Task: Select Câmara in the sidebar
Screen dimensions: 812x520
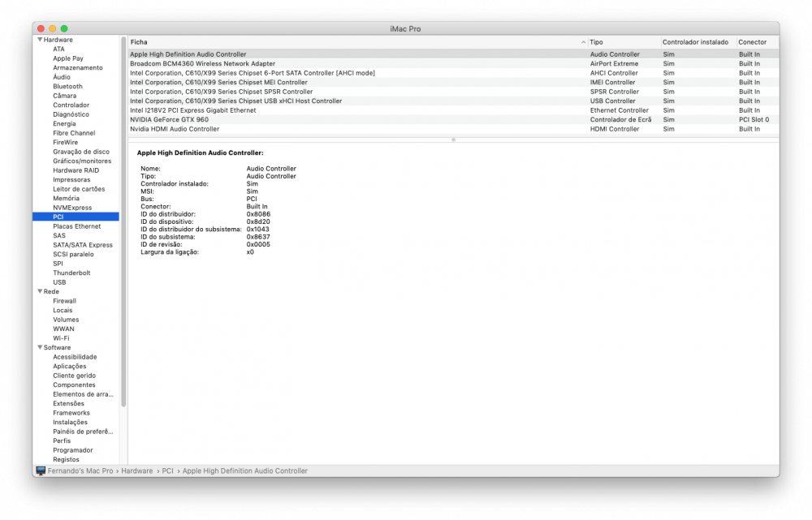Action: (x=64, y=96)
